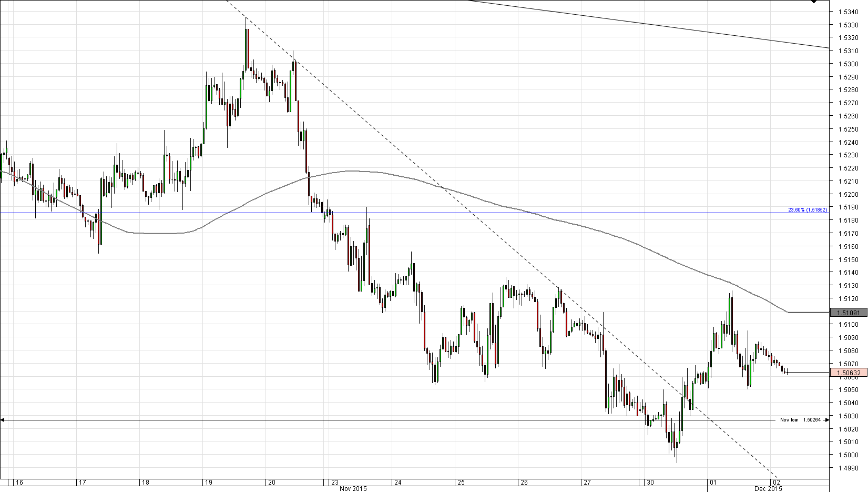This screenshot has width=868, height=492.
Task: Click the date label 30 on time axis
Action: click(650, 482)
